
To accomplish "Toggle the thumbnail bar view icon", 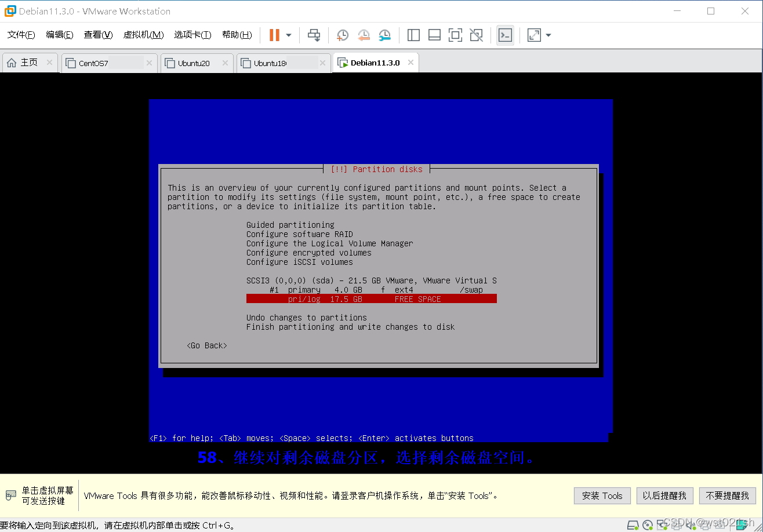I will click(434, 35).
